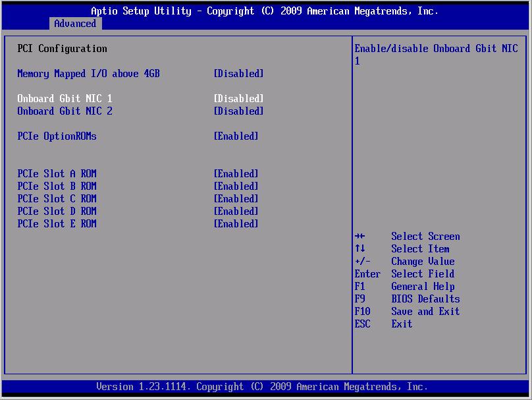Click the Aptio Setup Utility title text
Viewport: 532px width, 400px height.
(x=265, y=11)
